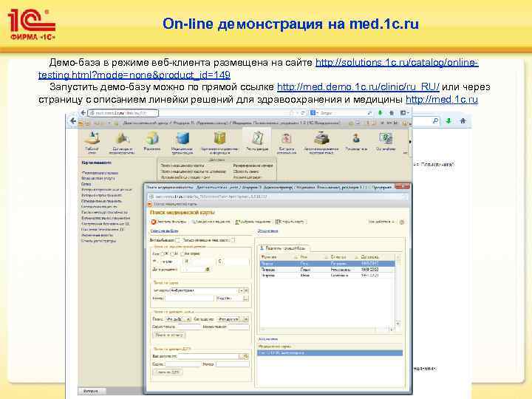
Task: Click the inner browser home icon
Action: click(392, 112)
